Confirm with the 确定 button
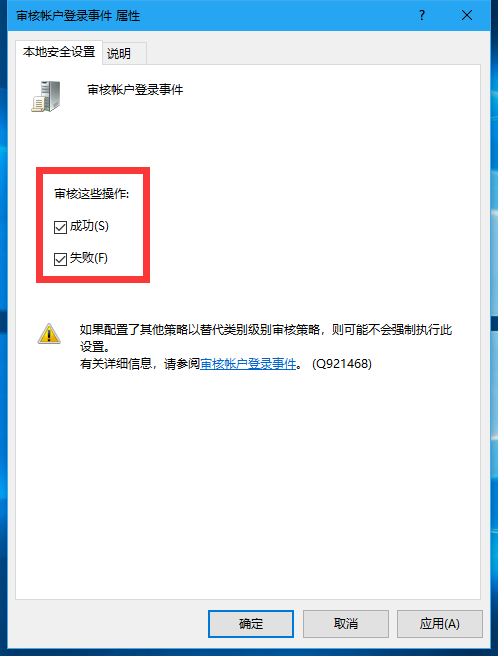This screenshot has height=656, width=498. [x=251, y=624]
